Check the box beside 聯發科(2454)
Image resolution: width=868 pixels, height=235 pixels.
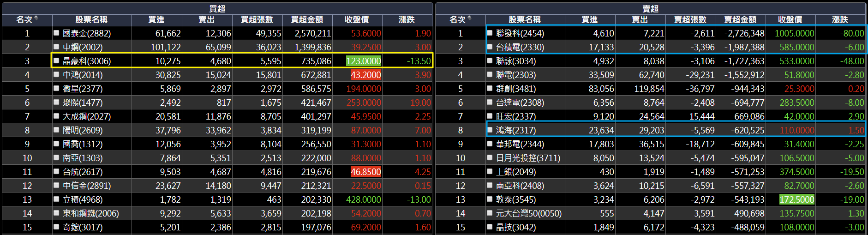tap(490, 33)
